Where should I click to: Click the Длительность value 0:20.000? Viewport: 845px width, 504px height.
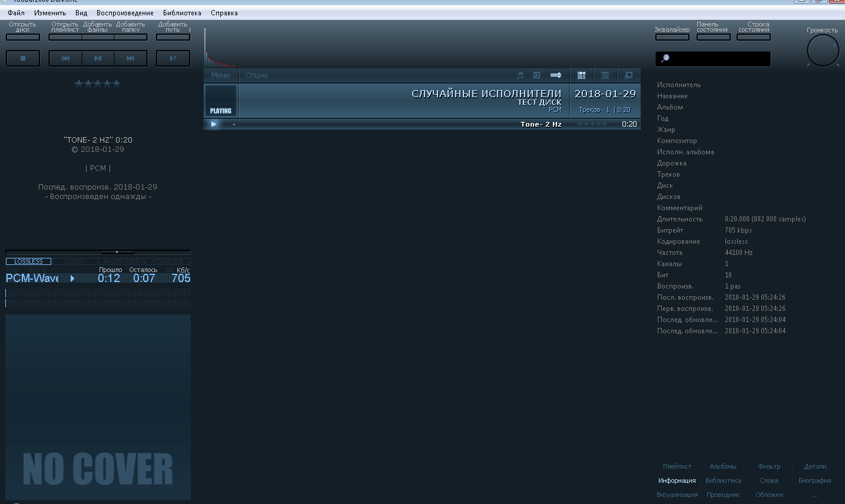[x=765, y=219]
